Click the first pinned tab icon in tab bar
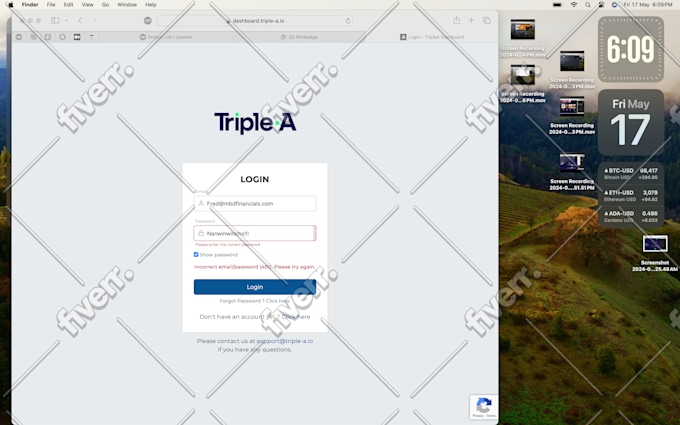Image resolution: width=680 pixels, height=425 pixels. [x=19, y=37]
